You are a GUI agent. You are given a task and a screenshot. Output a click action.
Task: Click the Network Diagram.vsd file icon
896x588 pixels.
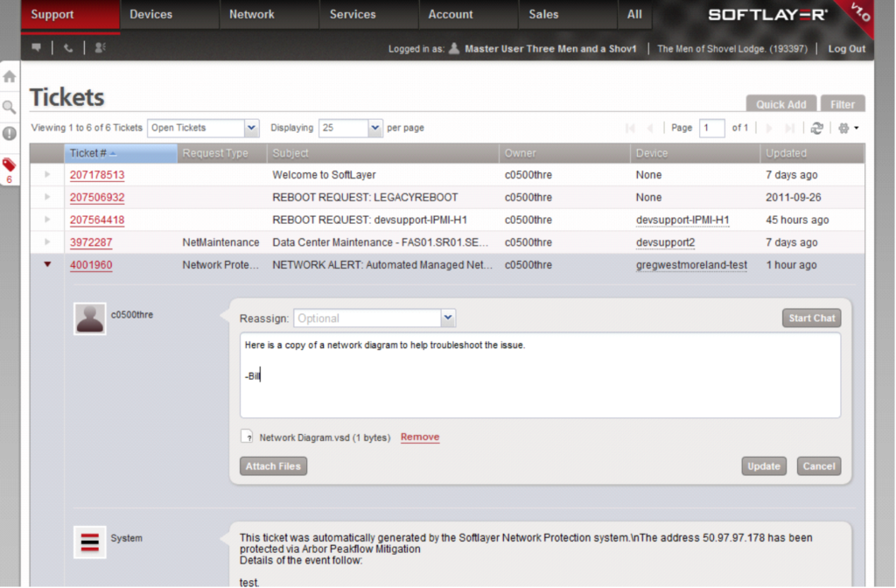point(247,437)
